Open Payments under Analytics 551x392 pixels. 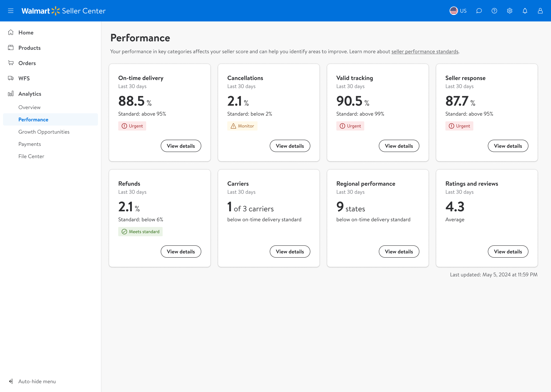pyautogui.click(x=30, y=144)
